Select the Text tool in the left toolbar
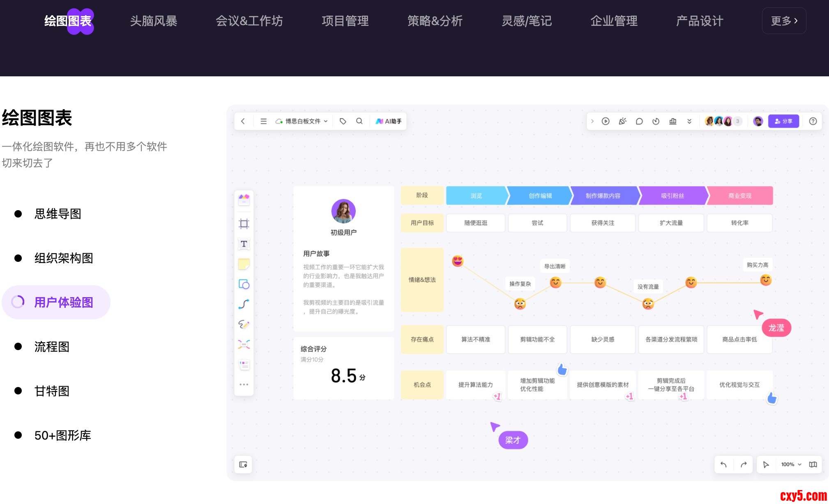The height and width of the screenshot is (504, 829). [244, 244]
